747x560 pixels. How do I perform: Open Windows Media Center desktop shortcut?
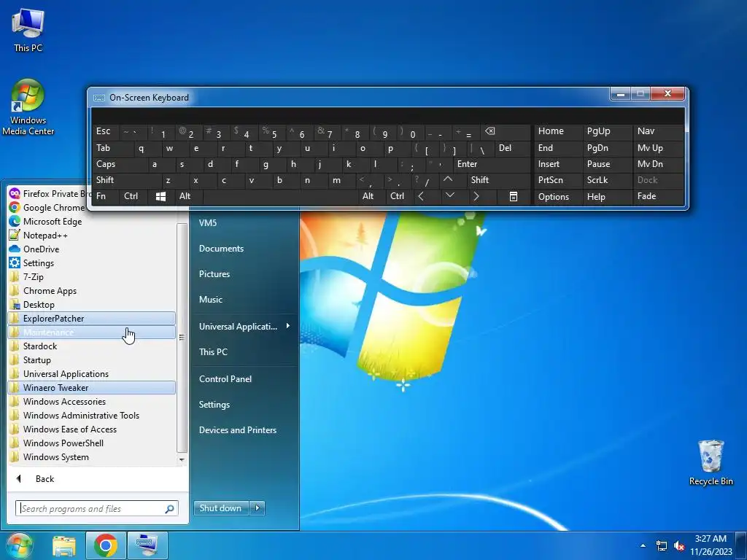pos(28,108)
